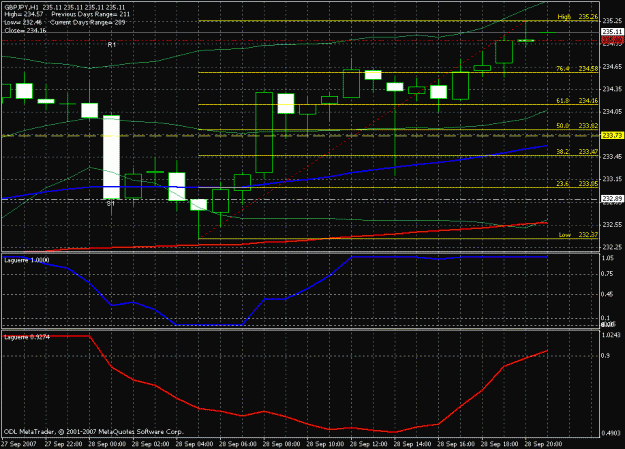The height and width of the screenshot is (449, 625).
Task: Click the 'Low= 232.46' info label
Action: point(23,22)
